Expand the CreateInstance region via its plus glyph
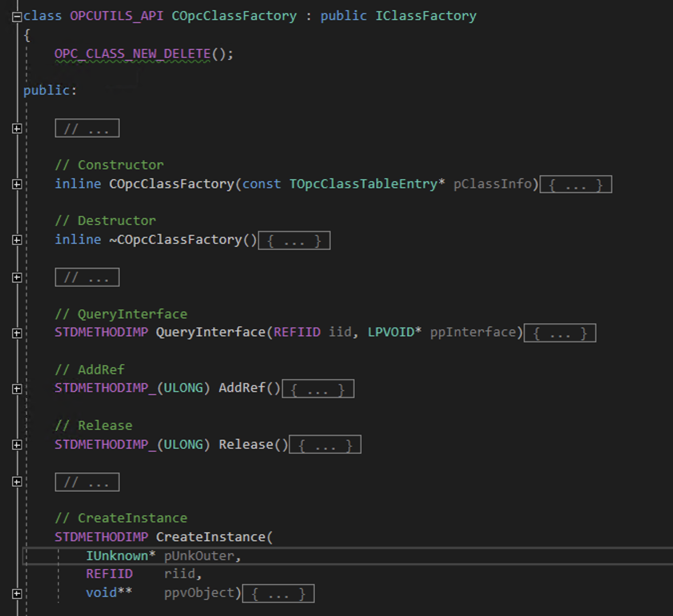 click(x=16, y=593)
